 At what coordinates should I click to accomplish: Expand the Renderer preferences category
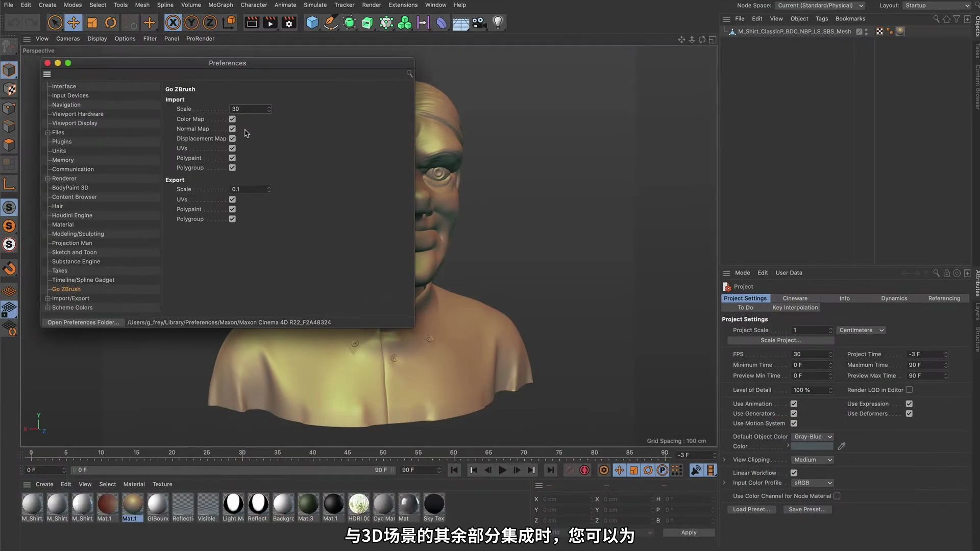(47, 178)
